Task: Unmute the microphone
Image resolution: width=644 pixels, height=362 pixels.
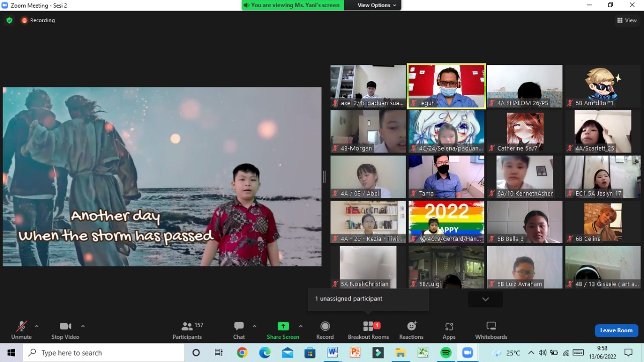Action: (21, 330)
